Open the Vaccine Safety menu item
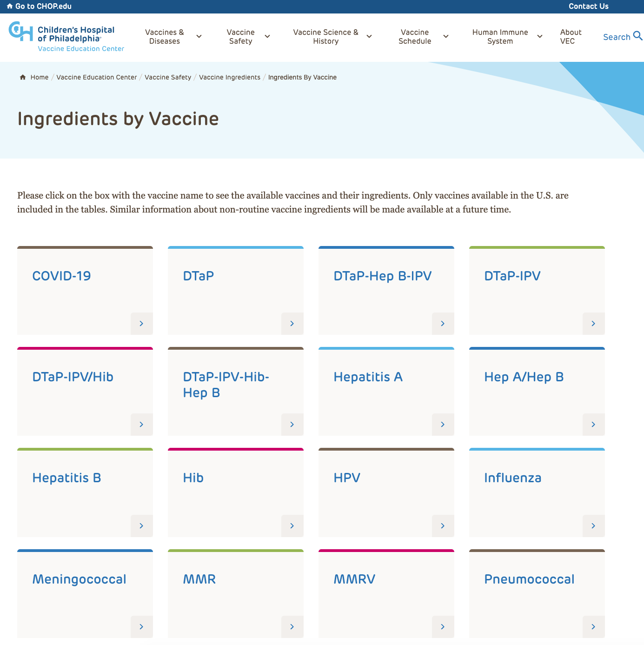644x645 pixels. coord(241,37)
